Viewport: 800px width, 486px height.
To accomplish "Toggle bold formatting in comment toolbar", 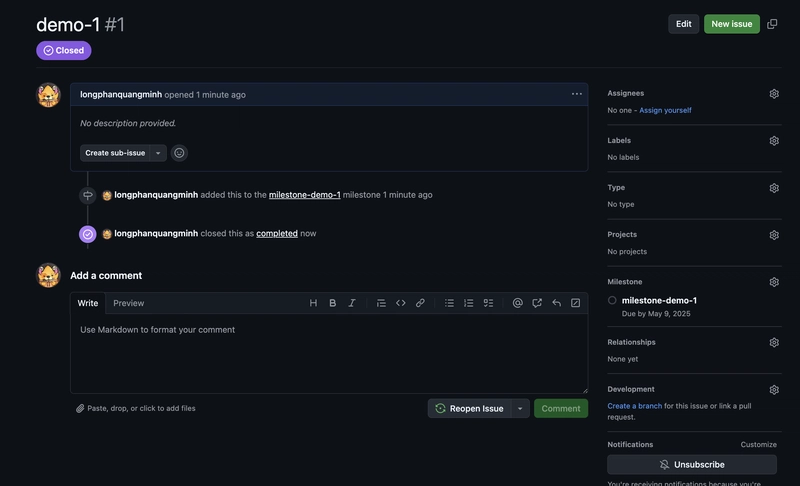I will coord(333,303).
